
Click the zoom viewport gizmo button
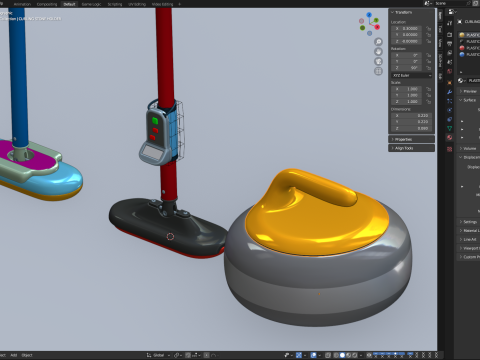pyautogui.click(x=378, y=42)
